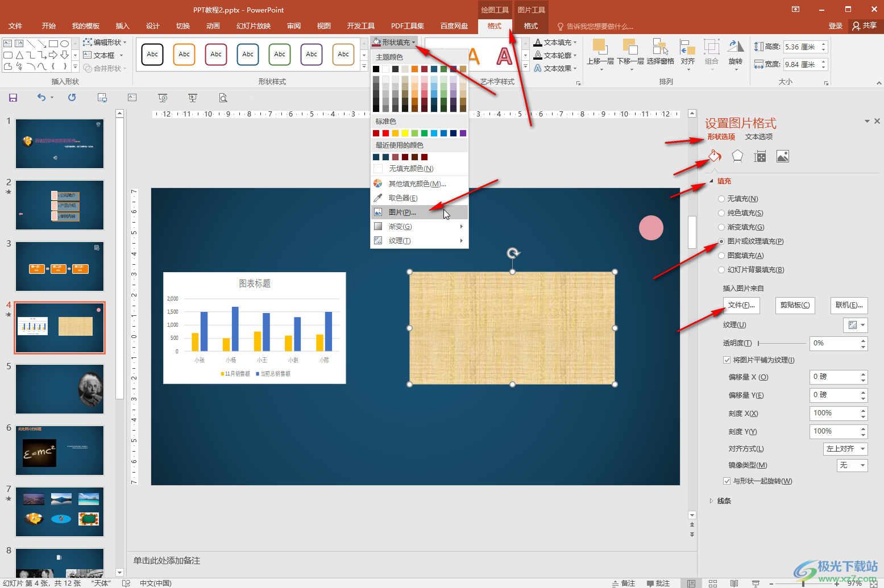Open Gradient (渐变) submenu
Viewport: 884px width, 588px height.
(x=419, y=226)
